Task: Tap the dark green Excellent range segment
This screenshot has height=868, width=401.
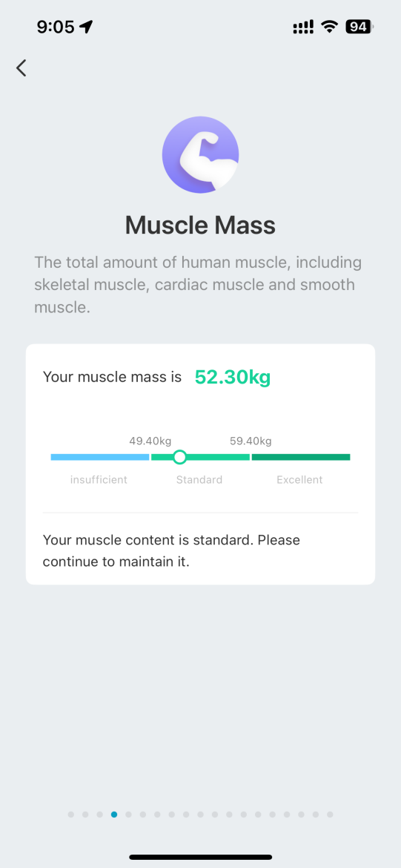Action: coord(301,457)
